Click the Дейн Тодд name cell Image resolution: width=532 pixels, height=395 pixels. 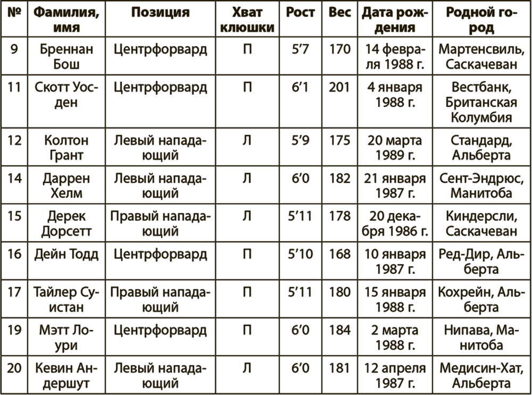click(x=66, y=255)
